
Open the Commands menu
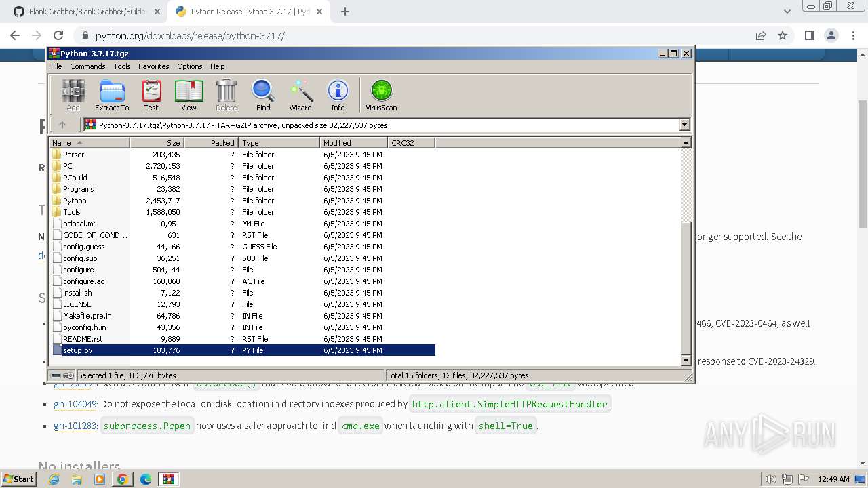[x=87, y=66]
